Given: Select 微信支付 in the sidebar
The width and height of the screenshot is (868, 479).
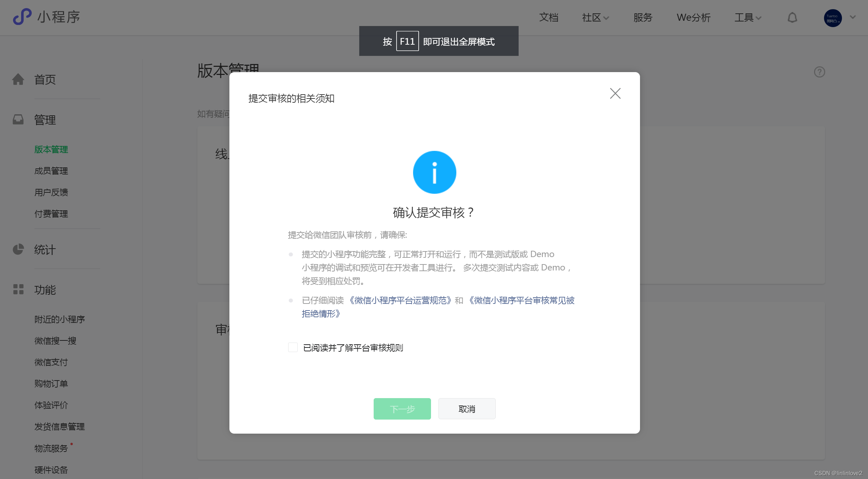Looking at the screenshot, I should [x=51, y=362].
